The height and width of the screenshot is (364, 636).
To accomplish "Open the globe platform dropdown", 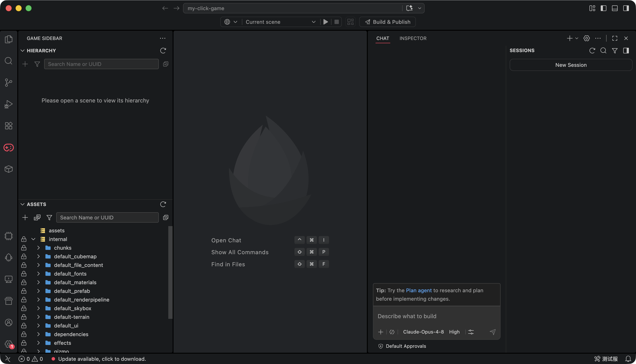I will [x=230, y=22].
